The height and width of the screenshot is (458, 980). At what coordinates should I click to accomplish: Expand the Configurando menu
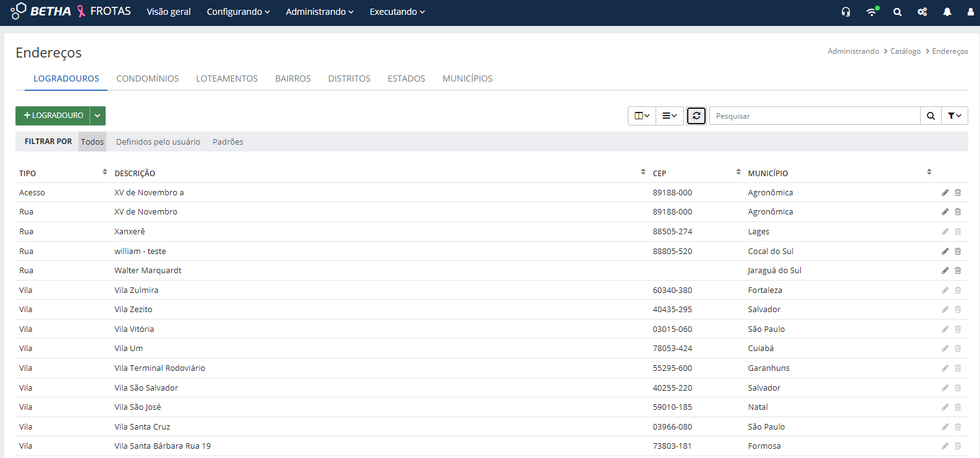[238, 12]
